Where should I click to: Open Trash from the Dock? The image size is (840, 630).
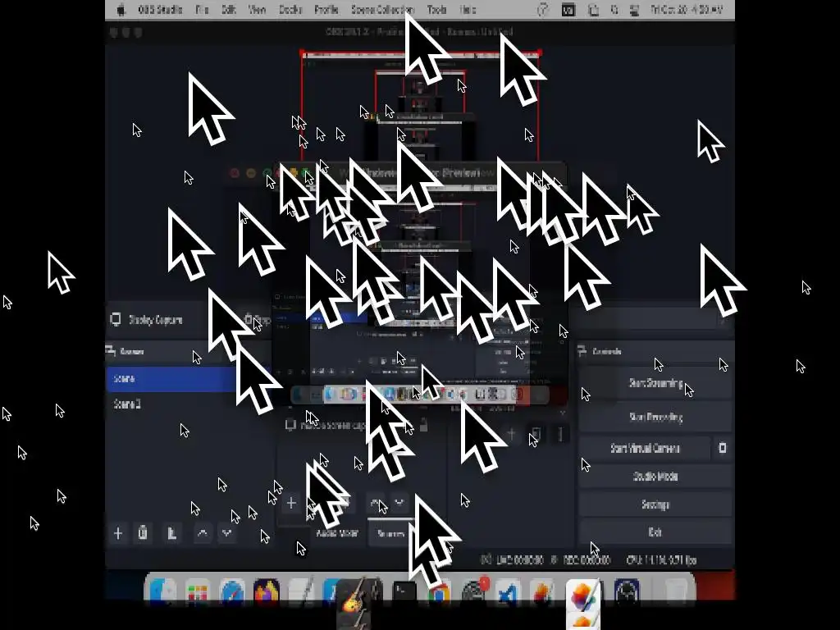click(x=676, y=592)
